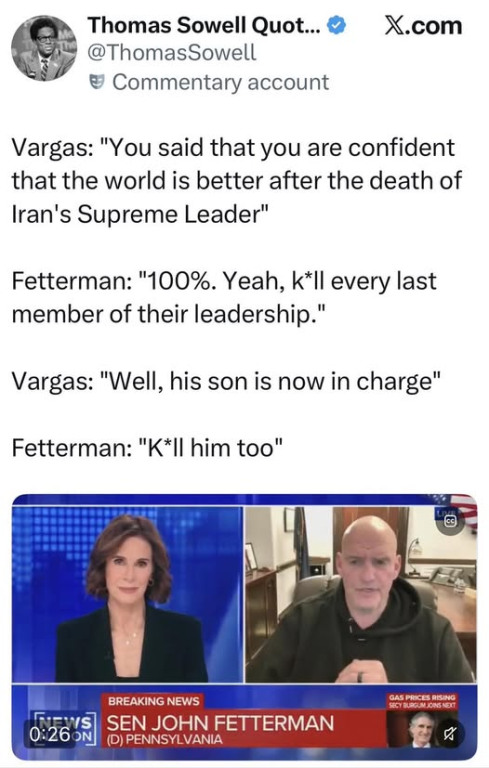Click the Gas Prices Rising preview thumbnail

422,720
